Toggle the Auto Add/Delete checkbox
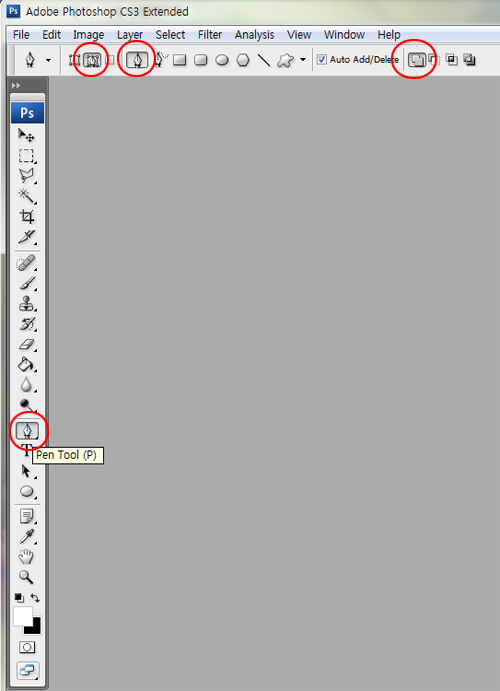This screenshot has height=691, width=500. coord(322,59)
